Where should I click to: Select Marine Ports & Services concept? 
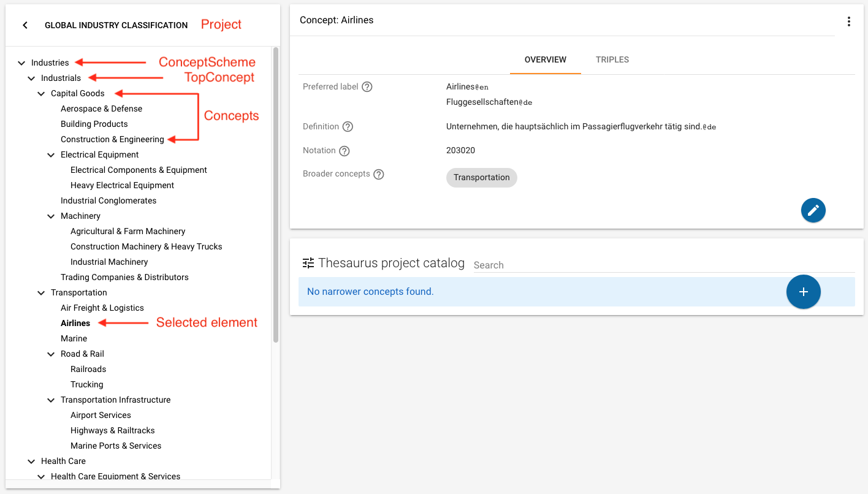pyautogui.click(x=116, y=446)
